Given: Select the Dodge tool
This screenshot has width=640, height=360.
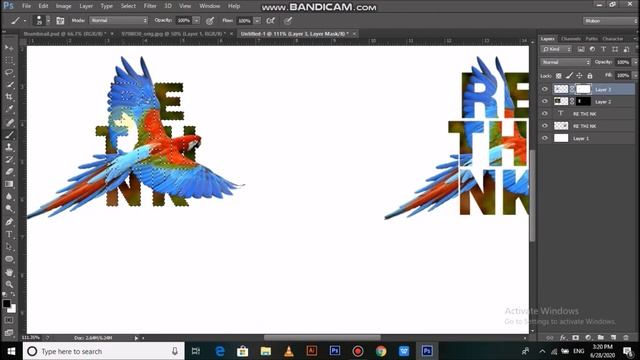Looking at the screenshot, I should pyautogui.click(x=9, y=209).
